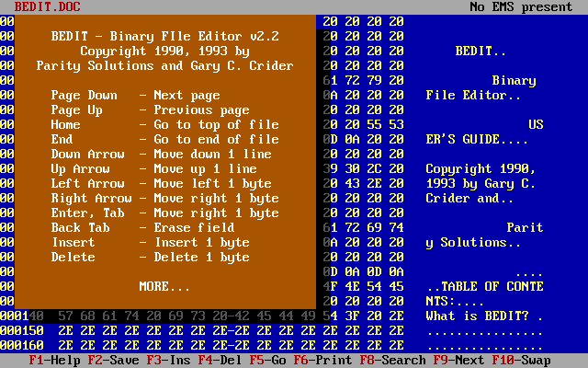This screenshot has width=588, height=368.
Task: Click the 'Home - Go to top of file' line
Action: [x=165, y=125]
